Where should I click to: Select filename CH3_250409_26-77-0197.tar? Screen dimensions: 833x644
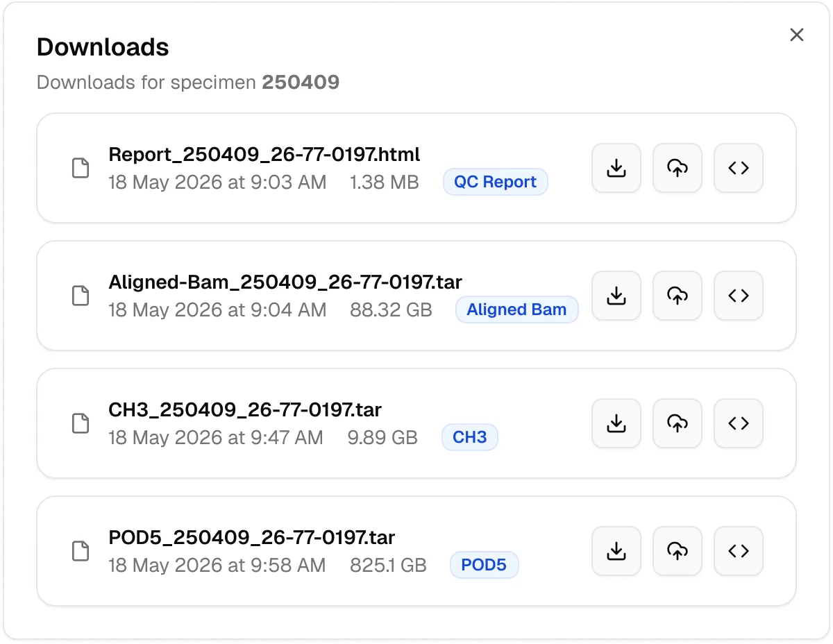click(245, 409)
